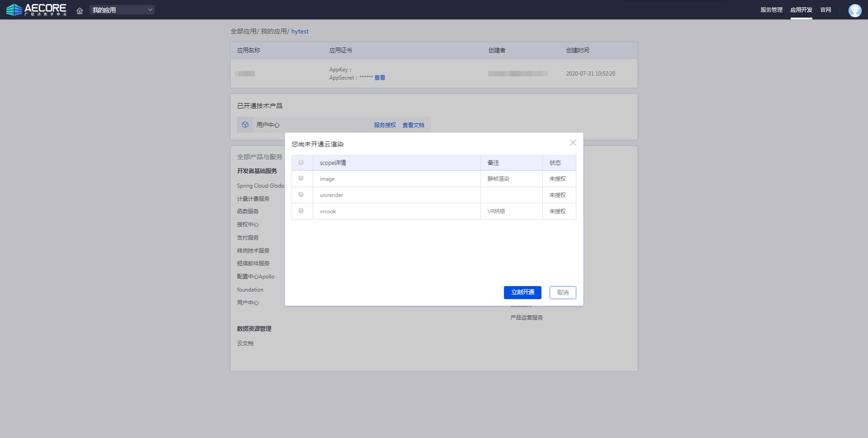This screenshot has width=868, height=438.
Task: Open the user avatar menu
Action: [854, 10]
